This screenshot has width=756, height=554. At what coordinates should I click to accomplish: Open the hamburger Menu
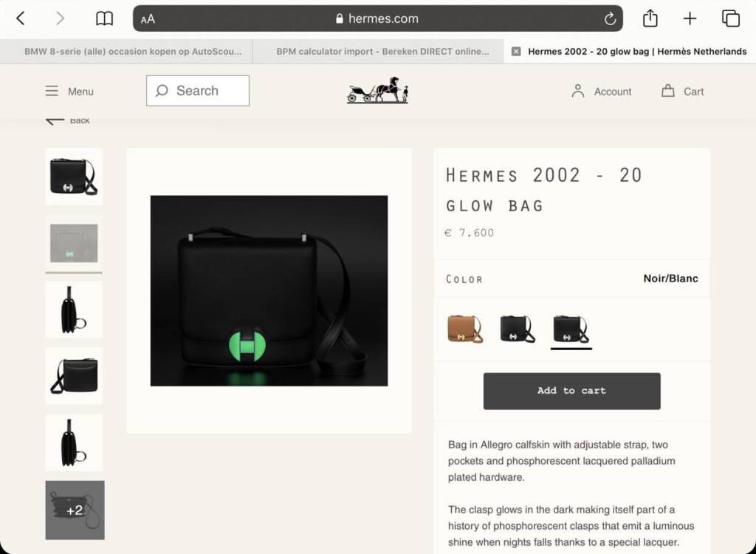click(x=69, y=91)
